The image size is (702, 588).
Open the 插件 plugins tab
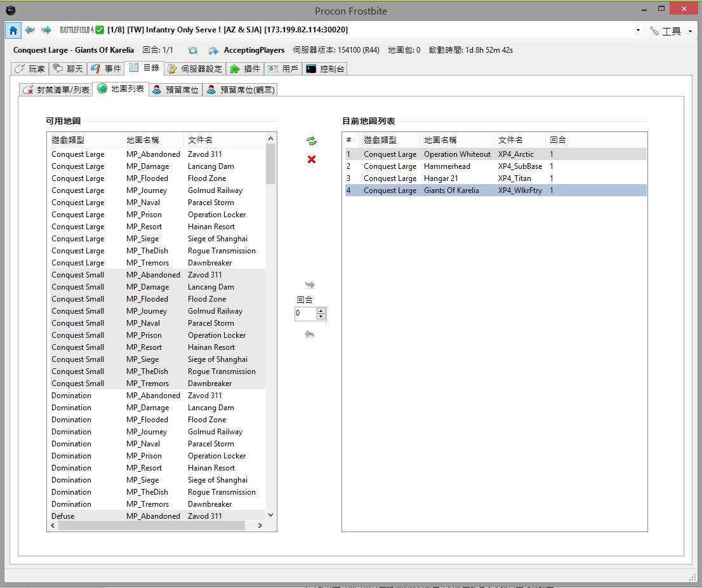coord(245,69)
